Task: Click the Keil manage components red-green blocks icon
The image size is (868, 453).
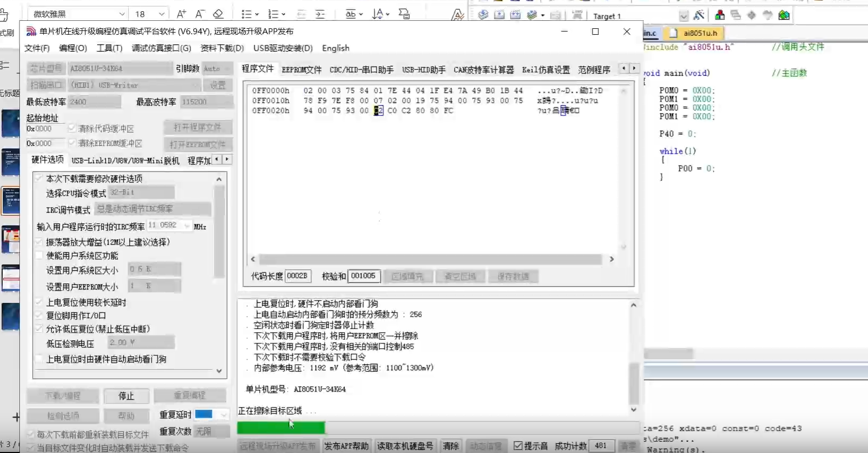Action: coord(720,15)
